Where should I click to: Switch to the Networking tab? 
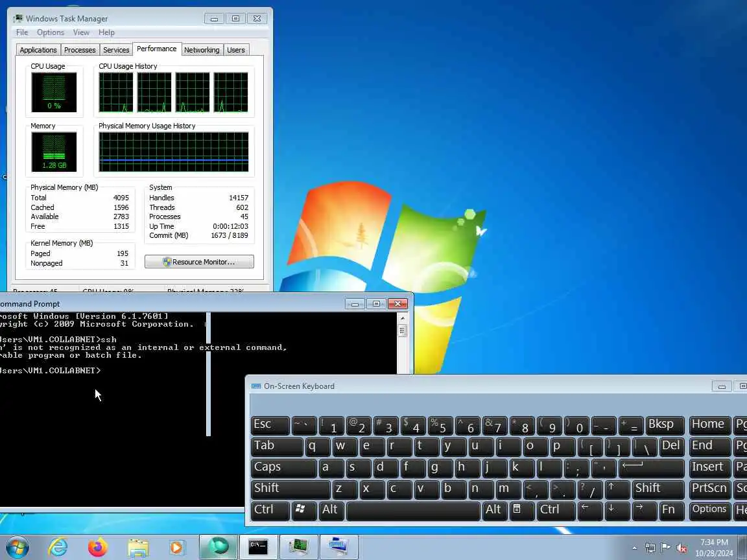click(202, 50)
